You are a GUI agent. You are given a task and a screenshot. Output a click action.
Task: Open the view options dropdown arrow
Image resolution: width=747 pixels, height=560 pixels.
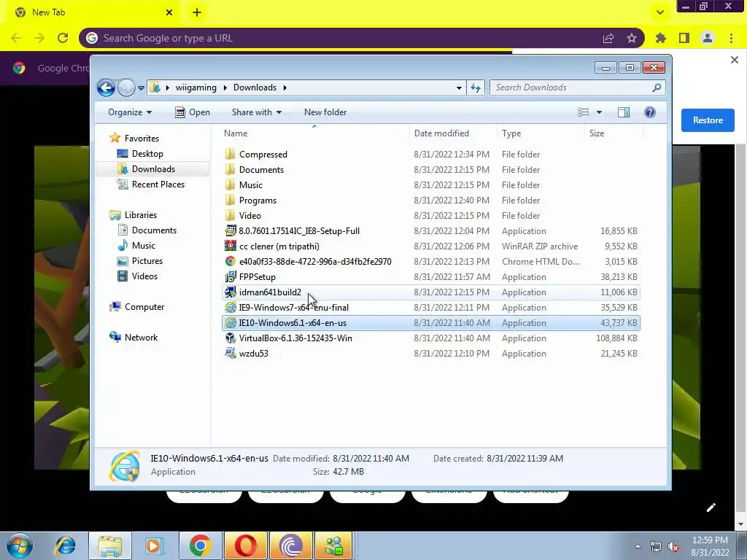pyautogui.click(x=600, y=112)
